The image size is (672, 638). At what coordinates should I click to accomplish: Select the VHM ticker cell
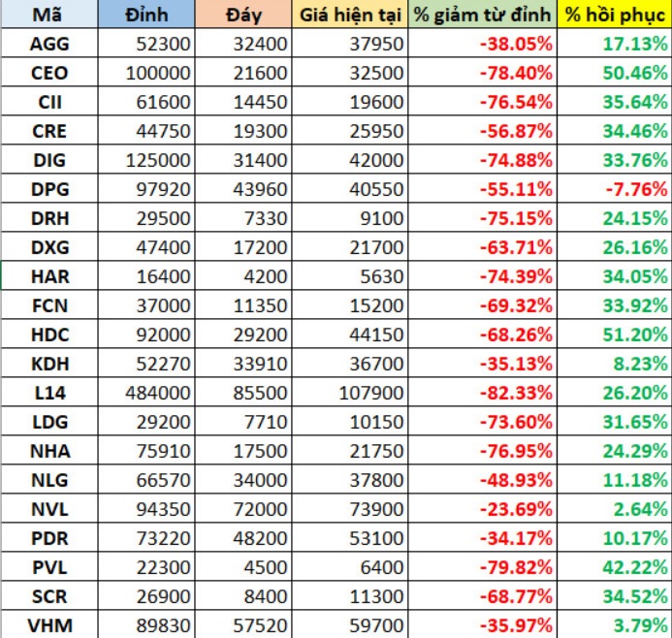pos(49,625)
